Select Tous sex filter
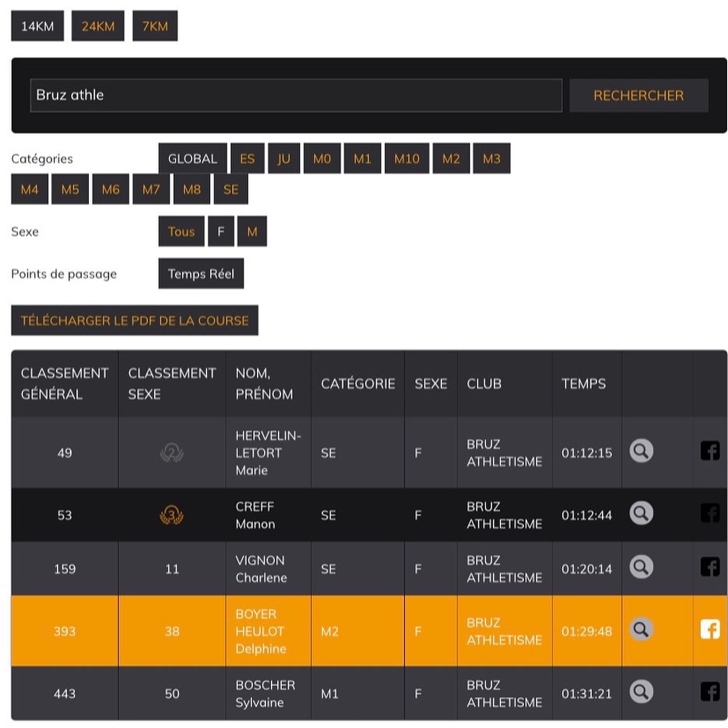Viewport: 728px width, 728px height. [x=181, y=231]
